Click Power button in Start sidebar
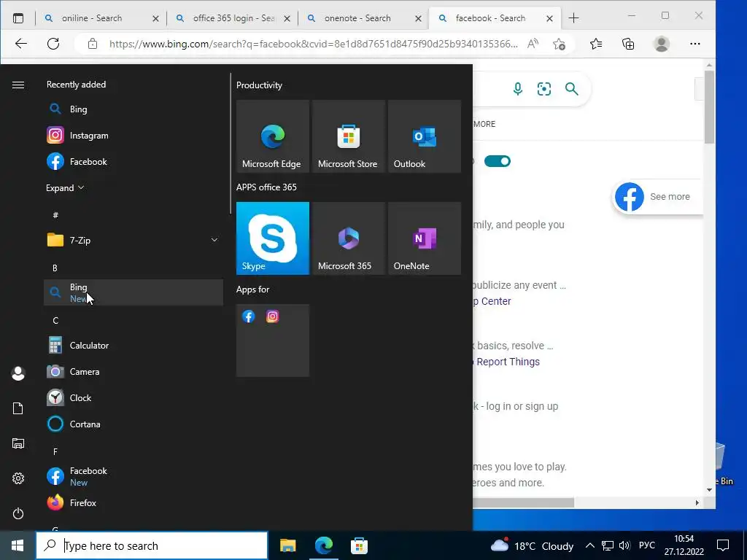Viewport: 747px width, 560px height. 18,513
